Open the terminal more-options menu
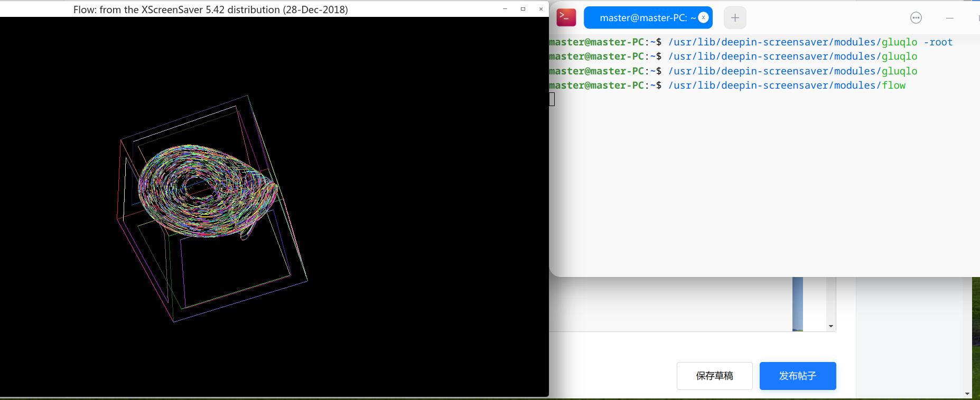Screen dimensions: 980x400 [916, 18]
